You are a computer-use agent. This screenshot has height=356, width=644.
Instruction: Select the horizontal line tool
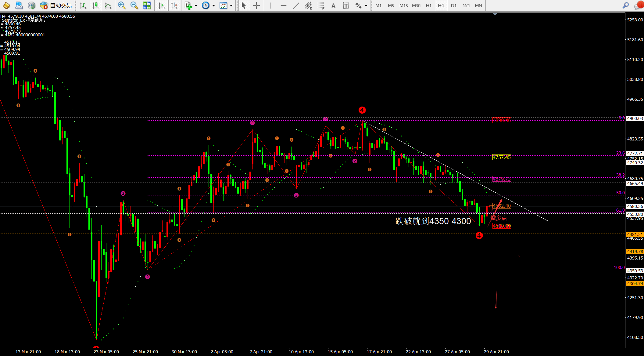pyautogui.click(x=283, y=5)
